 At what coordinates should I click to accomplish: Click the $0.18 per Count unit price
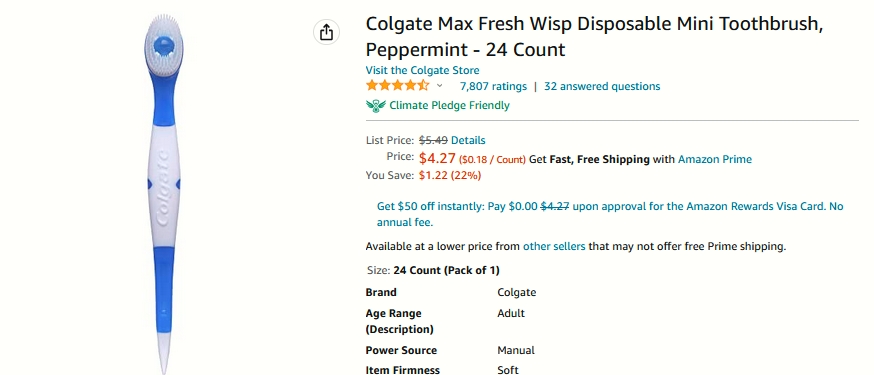(x=492, y=160)
